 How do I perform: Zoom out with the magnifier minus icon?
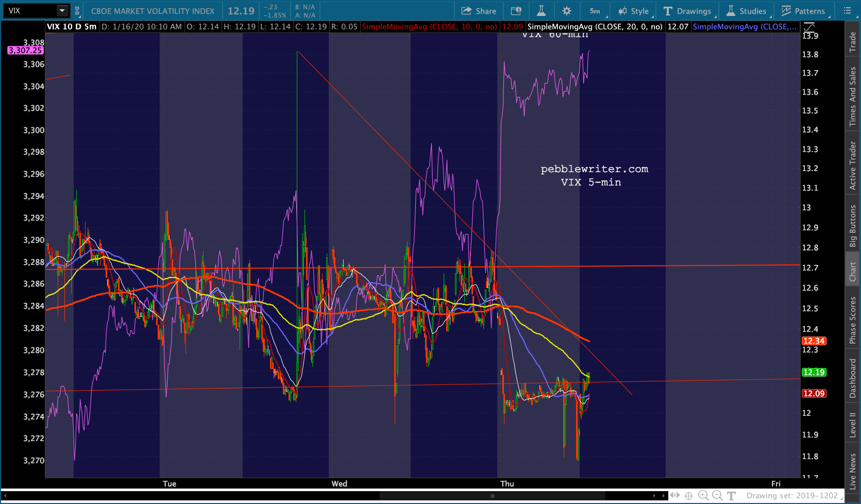click(717, 496)
